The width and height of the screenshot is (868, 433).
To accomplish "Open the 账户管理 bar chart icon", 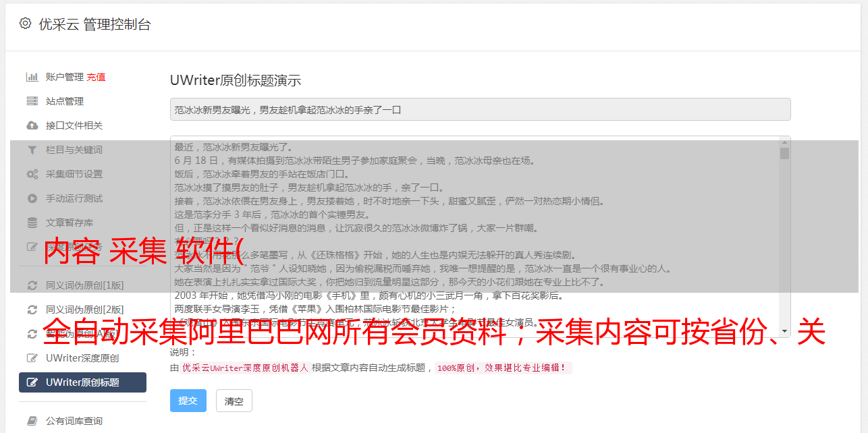I will pyautogui.click(x=32, y=77).
